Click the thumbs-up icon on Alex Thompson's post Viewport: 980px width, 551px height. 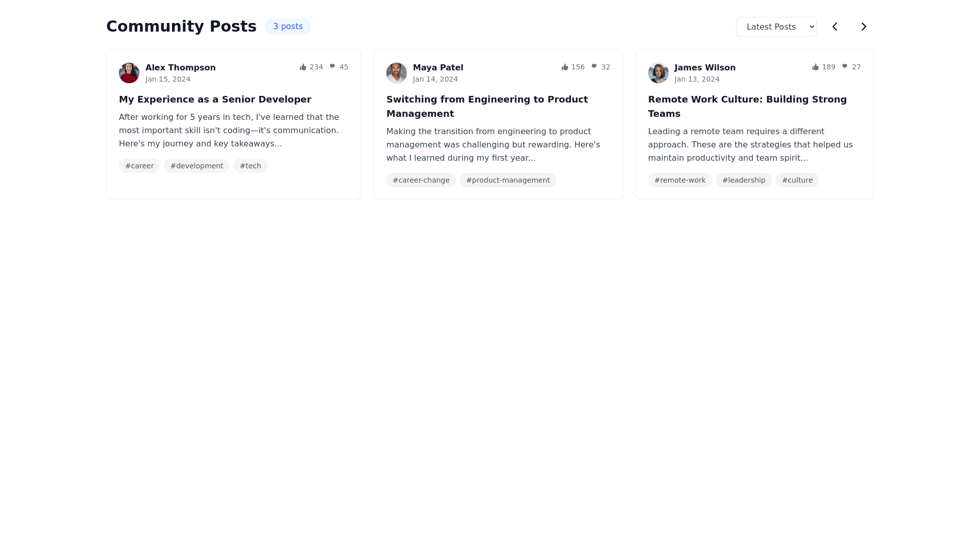(x=303, y=67)
